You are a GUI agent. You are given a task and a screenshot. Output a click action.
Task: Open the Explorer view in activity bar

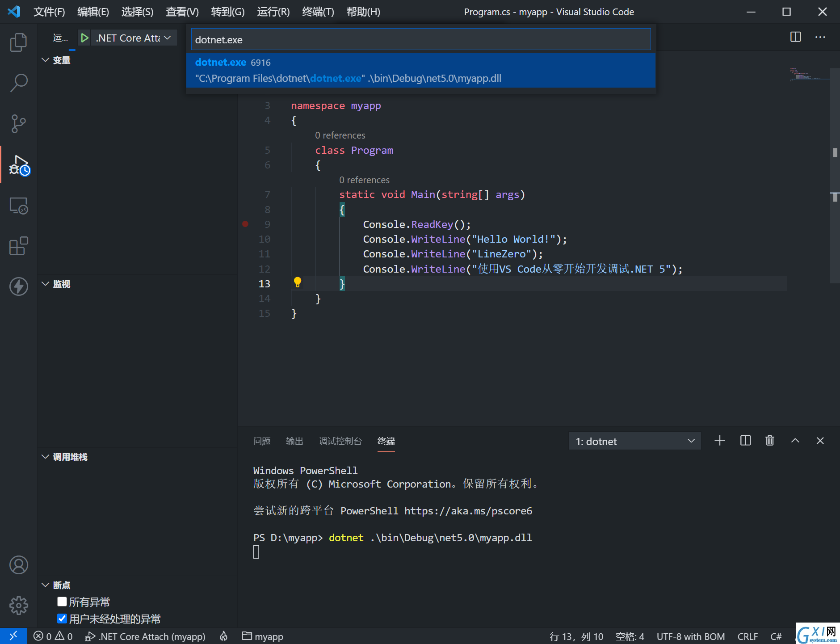click(x=18, y=42)
